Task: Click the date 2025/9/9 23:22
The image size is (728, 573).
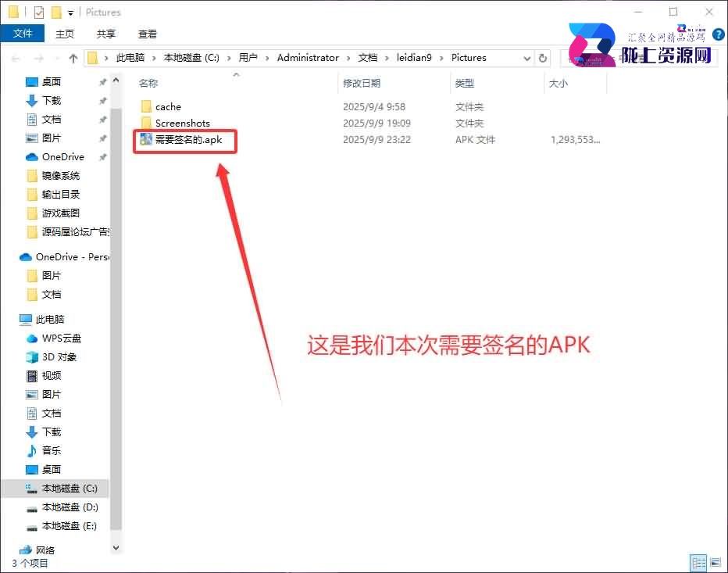Action: (x=376, y=139)
